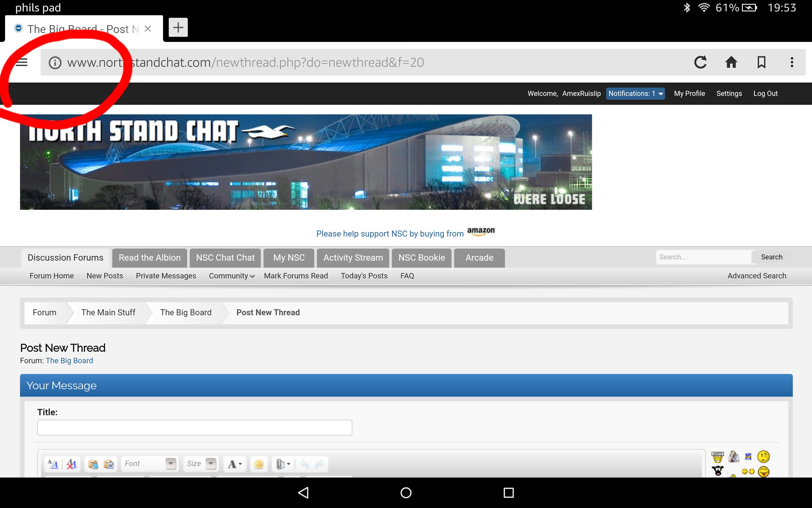
Task: Open the AmexRuislip username link
Action: click(x=581, y=93)
